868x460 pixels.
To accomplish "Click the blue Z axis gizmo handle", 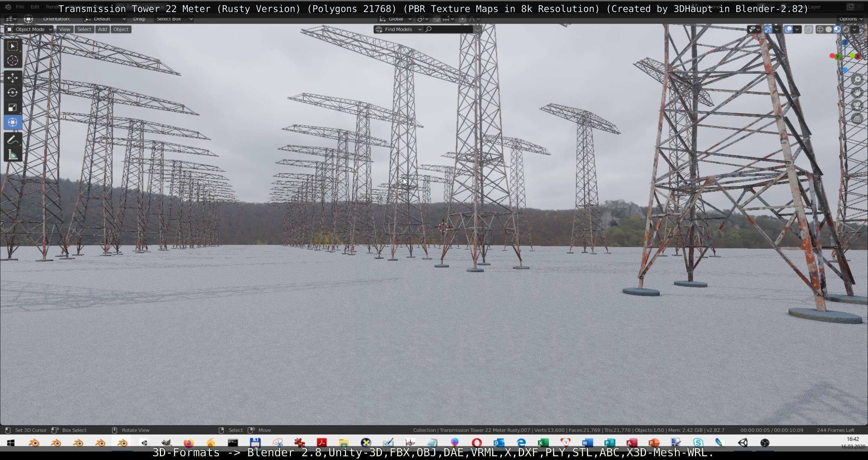I will 845,42.
